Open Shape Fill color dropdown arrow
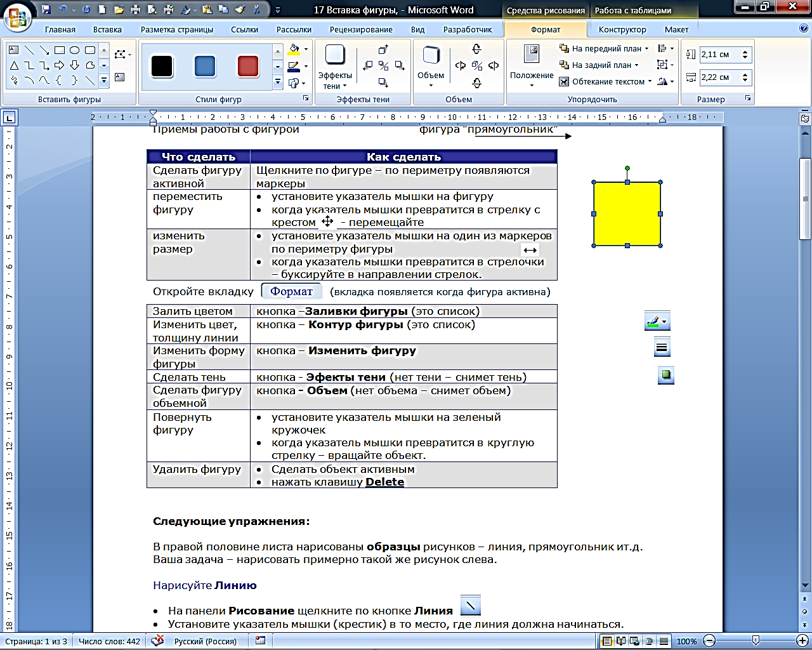The image size is (812, 650). [306, 49]
